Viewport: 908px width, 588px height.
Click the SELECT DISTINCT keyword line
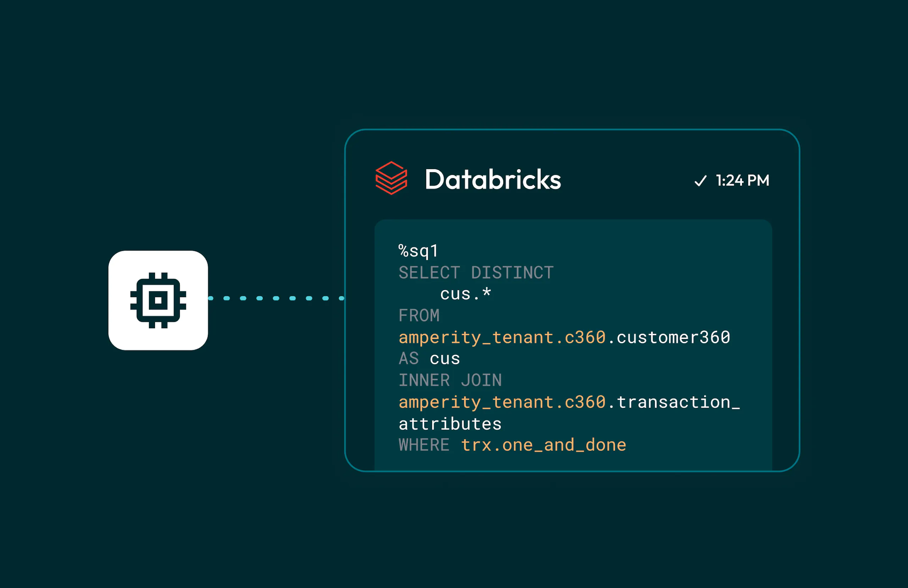(476, 273)
